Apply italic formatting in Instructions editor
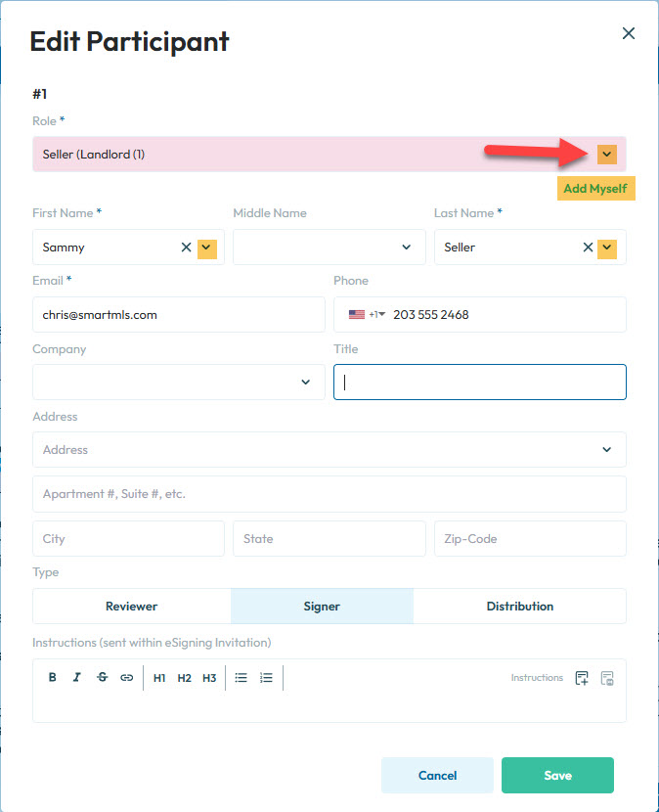The image size is (659, 812). [77, 678]
